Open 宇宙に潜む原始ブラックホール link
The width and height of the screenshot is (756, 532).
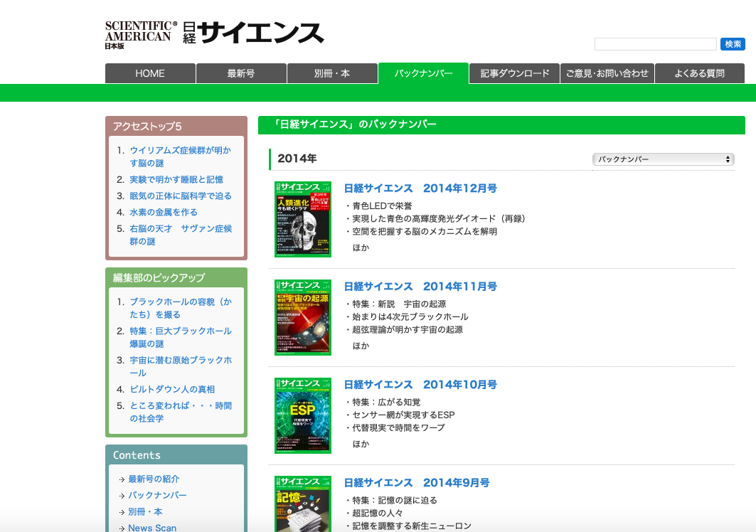click(x=181, y=366)
